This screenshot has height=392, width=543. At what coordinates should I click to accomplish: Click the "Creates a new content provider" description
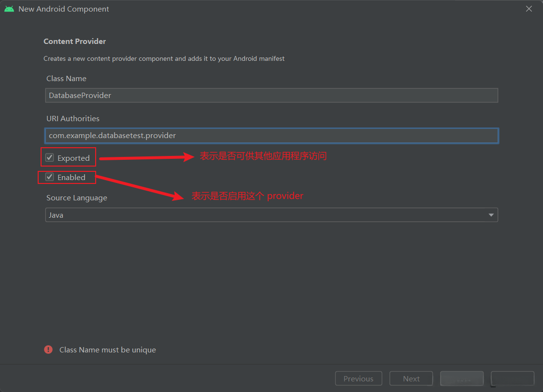tap(164, 58)
